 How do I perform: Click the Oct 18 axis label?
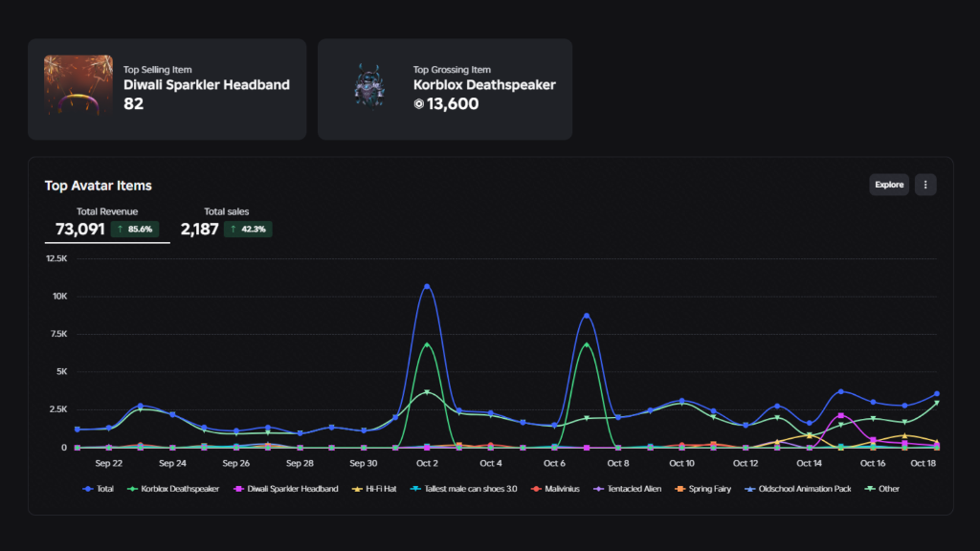click(x=924, y=464)
